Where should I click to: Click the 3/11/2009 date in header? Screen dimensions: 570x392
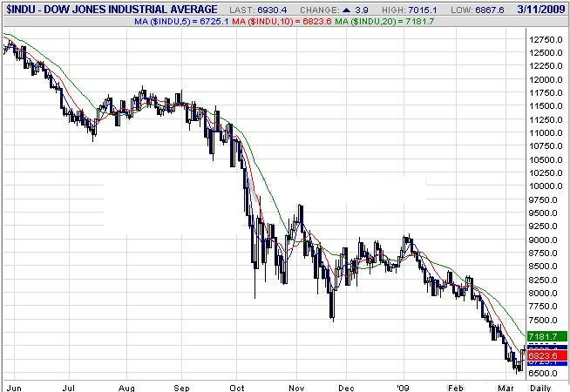coord(541,9)
